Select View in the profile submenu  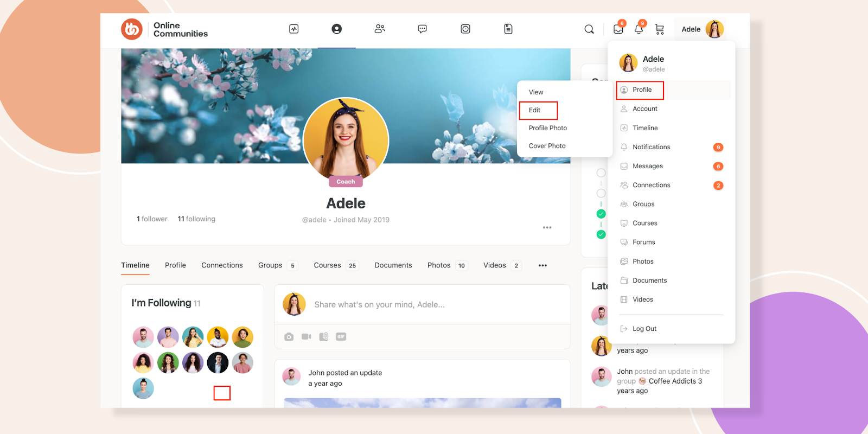pos(536,92)
